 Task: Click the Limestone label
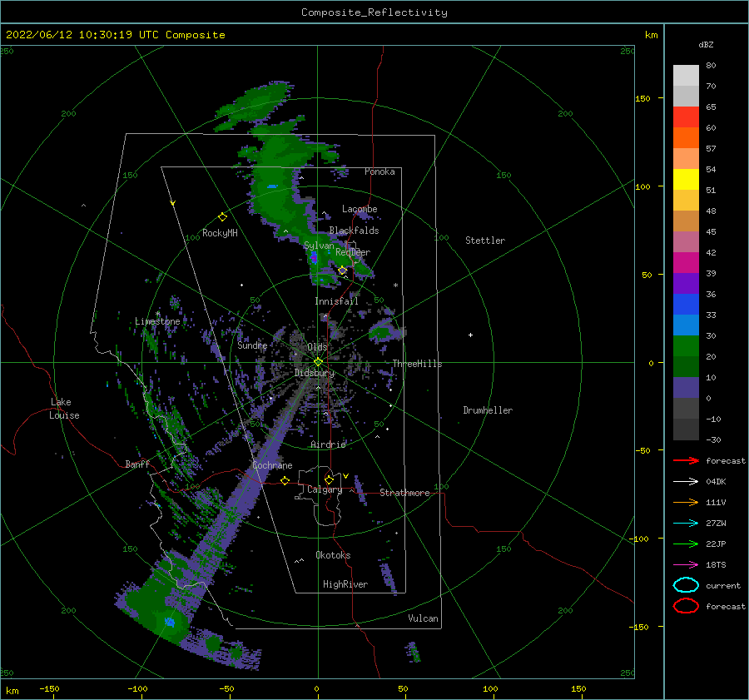[157, 321]
